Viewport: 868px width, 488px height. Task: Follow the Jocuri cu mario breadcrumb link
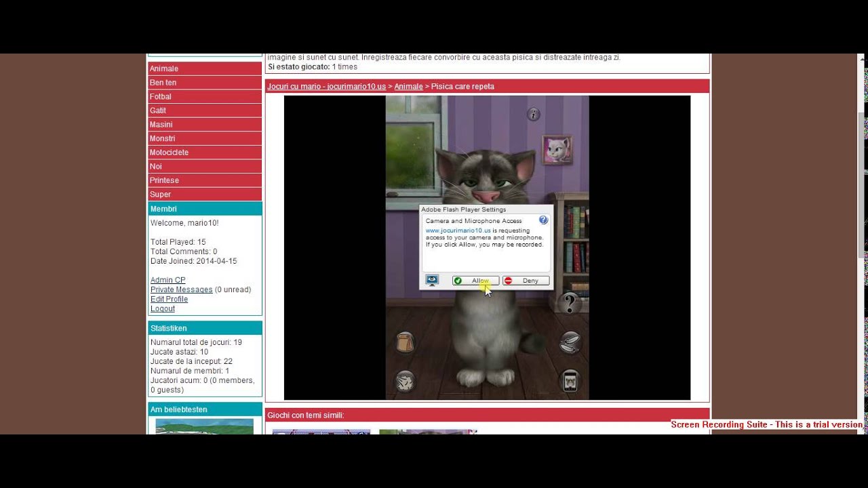pyautogui.click(x=326, y=87)
